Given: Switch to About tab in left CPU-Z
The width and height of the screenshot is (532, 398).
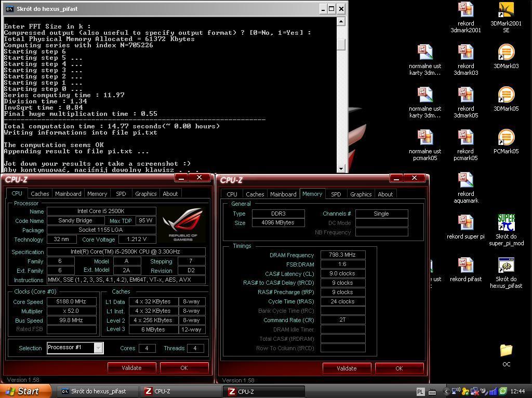Looking at the screenshot, I should point(170,194).
